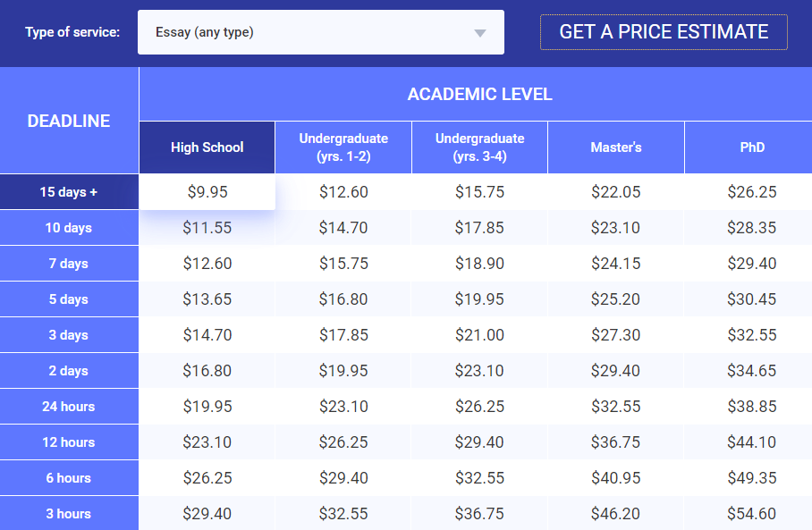Click the Essay (any type) select box
Viewport: 812px width, 530px height.
pyautogui.click(x=320, y=32)
